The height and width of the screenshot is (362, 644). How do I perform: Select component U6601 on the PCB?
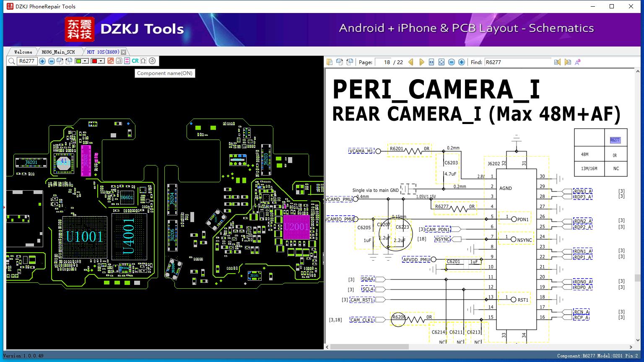click(x=127, y=197)
